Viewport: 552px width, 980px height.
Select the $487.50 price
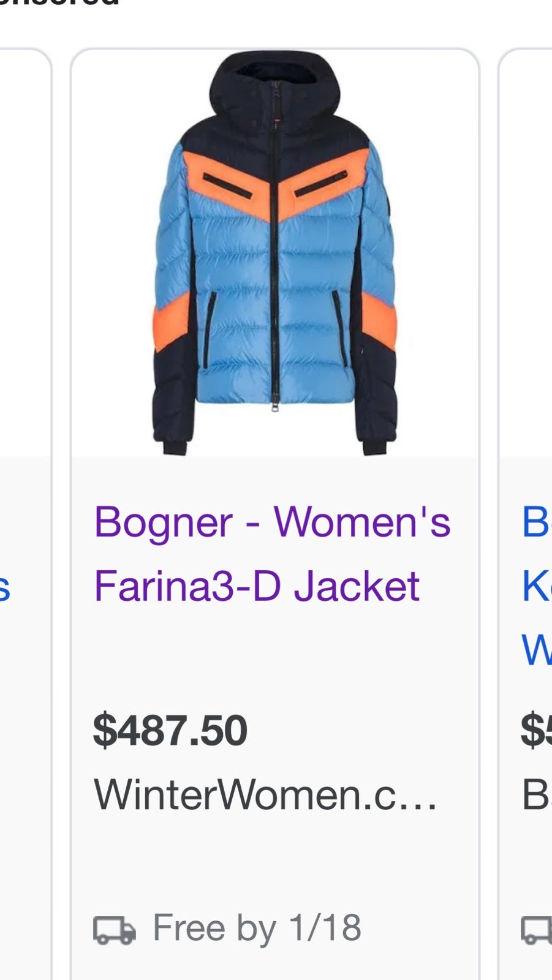170,730
